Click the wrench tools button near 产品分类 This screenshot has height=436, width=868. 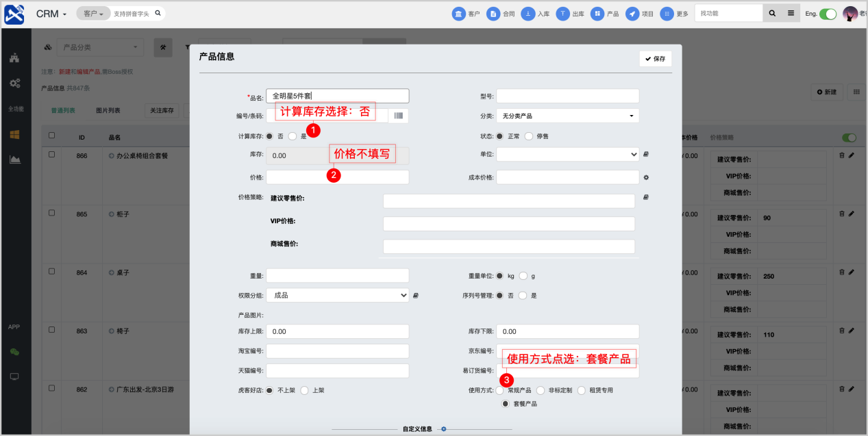pyautogui.click(x=163, y=47)
